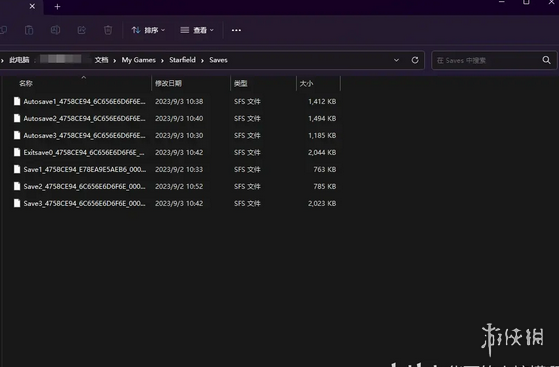Image resolution: width=559 pixels, height=367 pixels.
Task: Sort by 大小 column header
Action: [306, 83]
